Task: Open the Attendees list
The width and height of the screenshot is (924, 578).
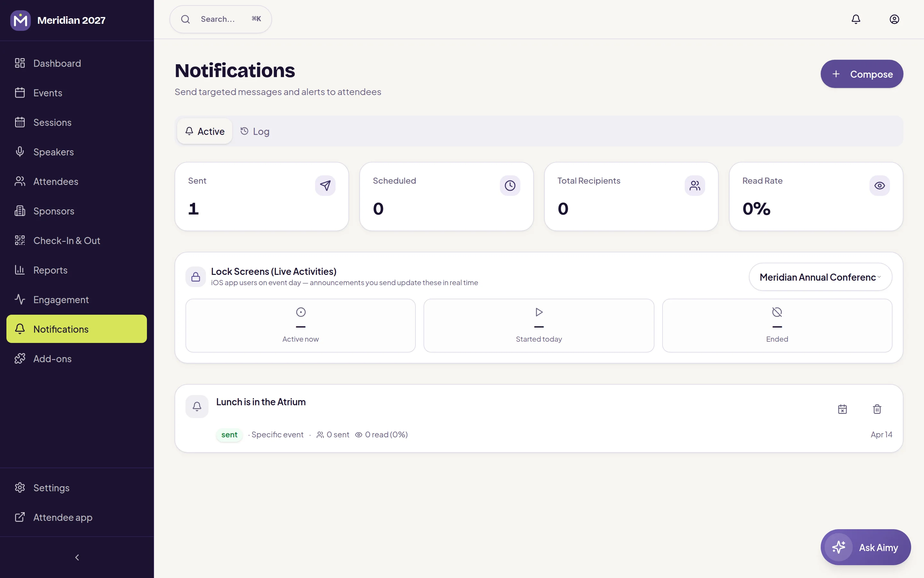Action: click(77, 181)
